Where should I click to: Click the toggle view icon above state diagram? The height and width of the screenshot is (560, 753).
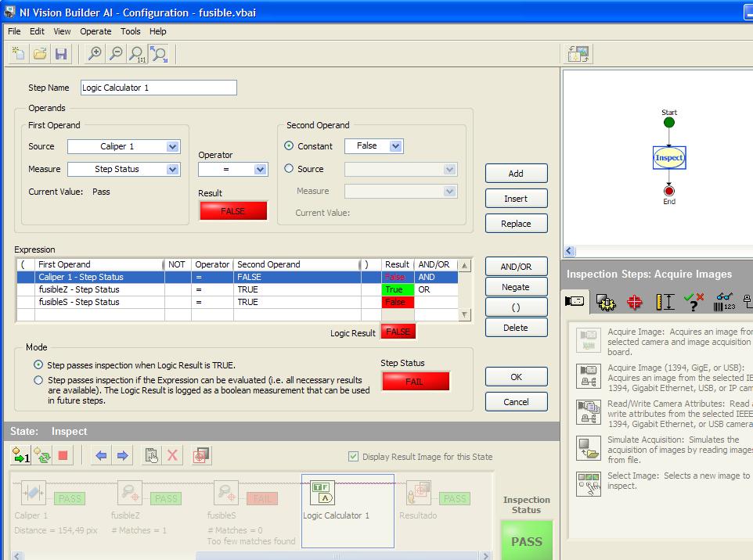tap(578, 54)
